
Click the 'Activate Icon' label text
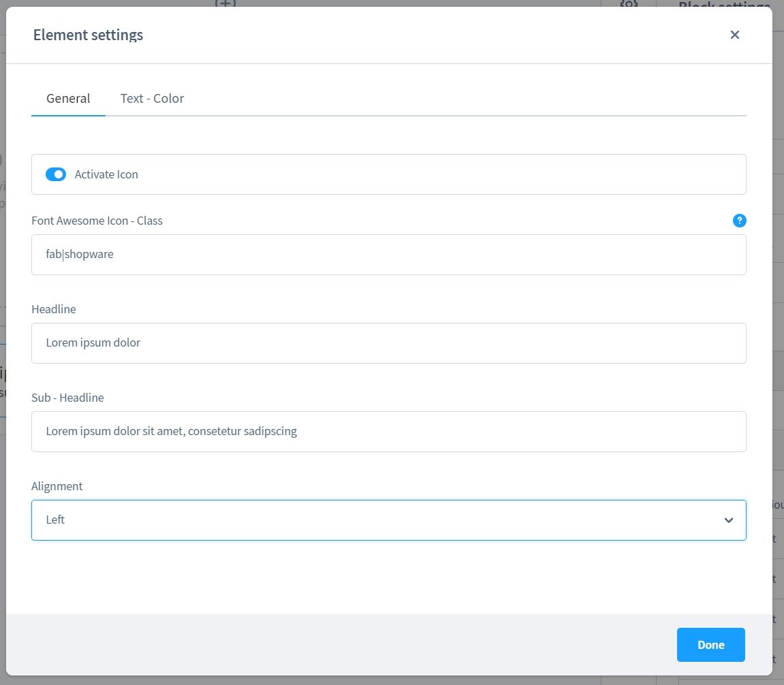106,174
